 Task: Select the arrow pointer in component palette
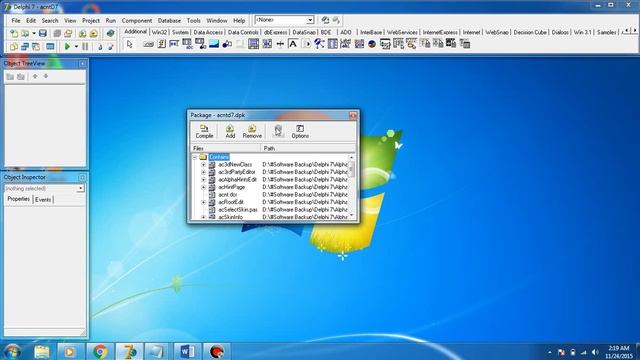[x=130, y=44]
